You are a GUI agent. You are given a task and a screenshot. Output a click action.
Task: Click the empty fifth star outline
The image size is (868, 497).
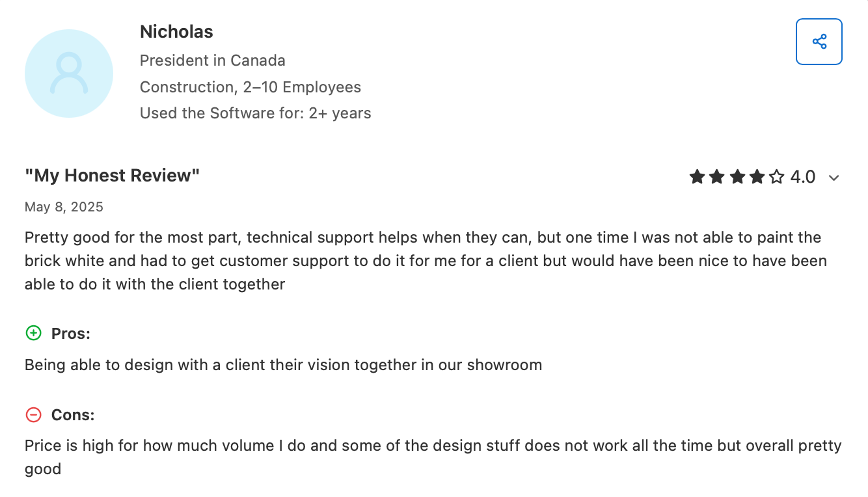pos(775,176)
